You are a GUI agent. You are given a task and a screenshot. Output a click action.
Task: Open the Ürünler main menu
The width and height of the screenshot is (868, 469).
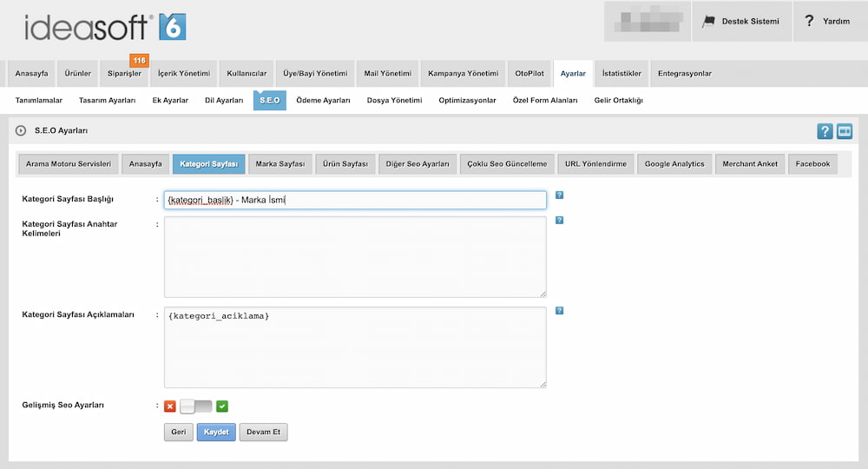coord(78,73)
